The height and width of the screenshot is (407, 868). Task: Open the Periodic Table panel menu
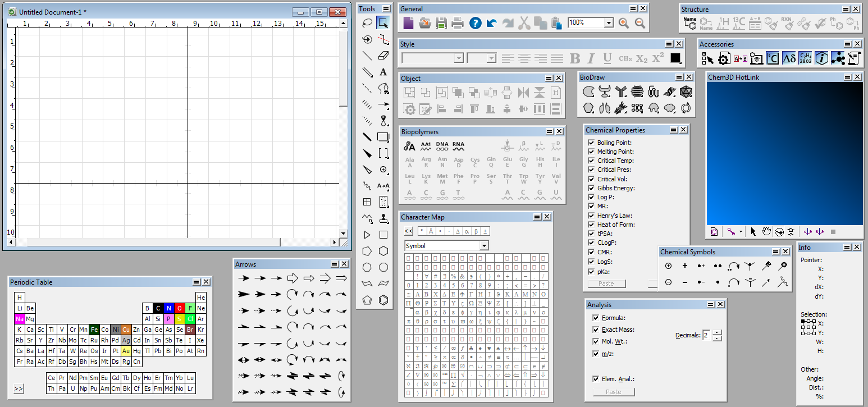point(196,282)
